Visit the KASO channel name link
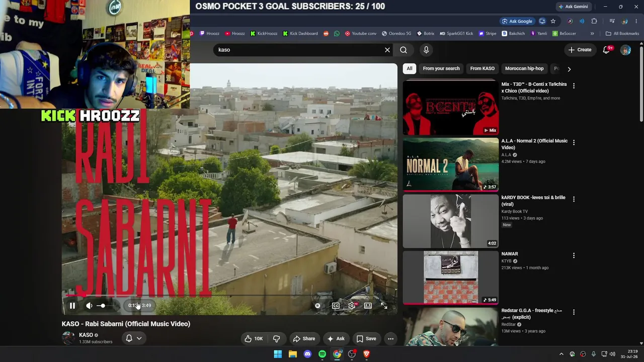This screenshot has height=362, width=644. [x=86, y=335]
